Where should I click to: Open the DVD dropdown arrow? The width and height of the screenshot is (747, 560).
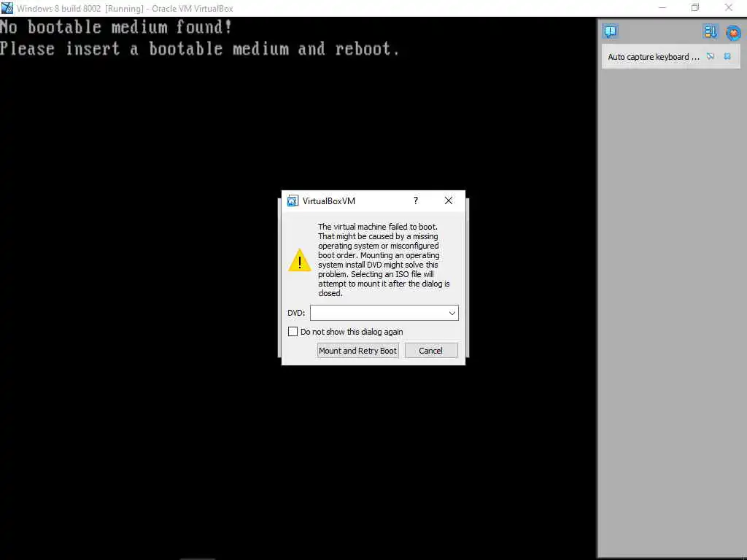coord(452,314)
